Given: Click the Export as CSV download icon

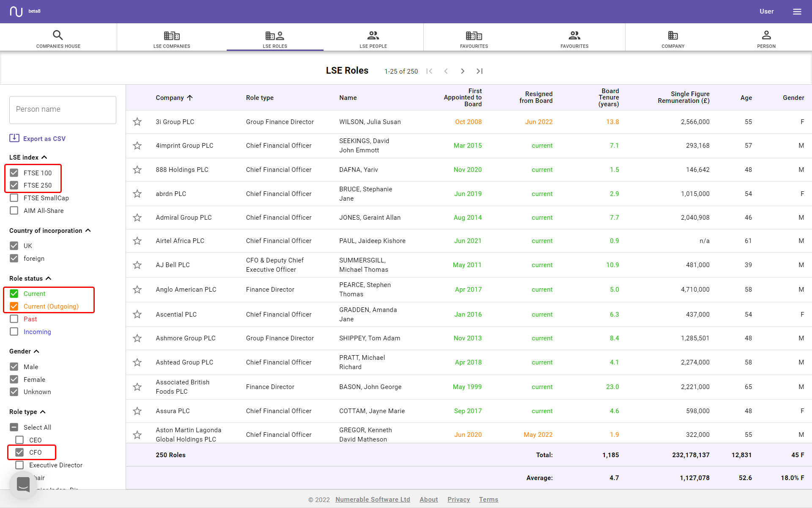Looking at the screenshot, I should click(x=14, y=138).
